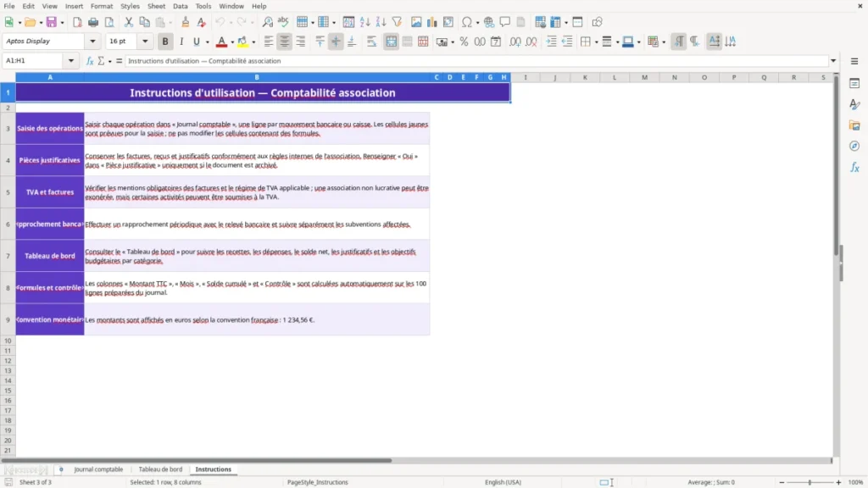
Task: Toggle Wrap Text
Action: point(371,42)
